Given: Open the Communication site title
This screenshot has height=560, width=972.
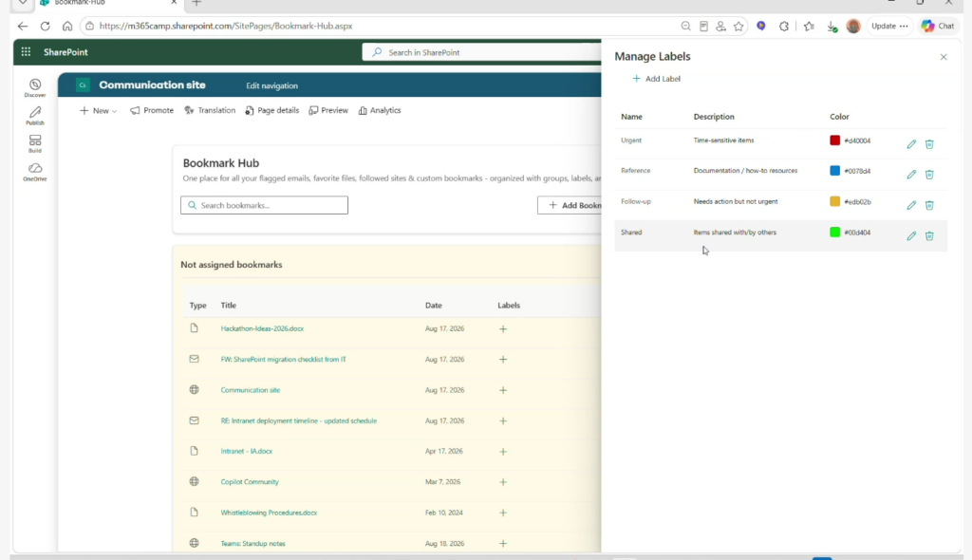Looking at the screenshot, I should pyautogui.click(x=152, y=85).
